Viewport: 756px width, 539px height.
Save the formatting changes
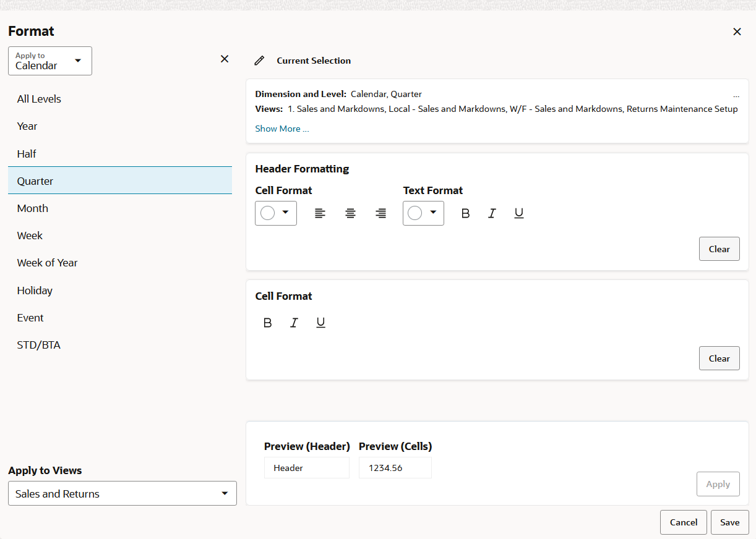click(x=730, y=522)
